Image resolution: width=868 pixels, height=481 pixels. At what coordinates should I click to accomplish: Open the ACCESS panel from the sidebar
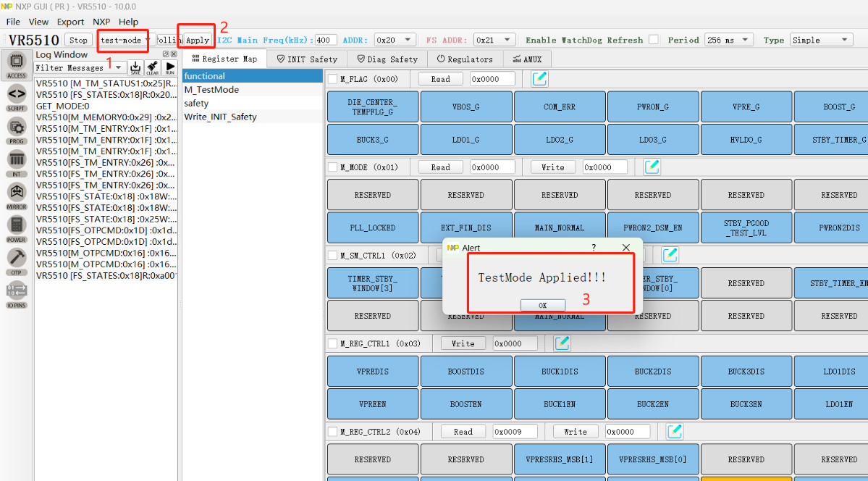pos(17,64)
